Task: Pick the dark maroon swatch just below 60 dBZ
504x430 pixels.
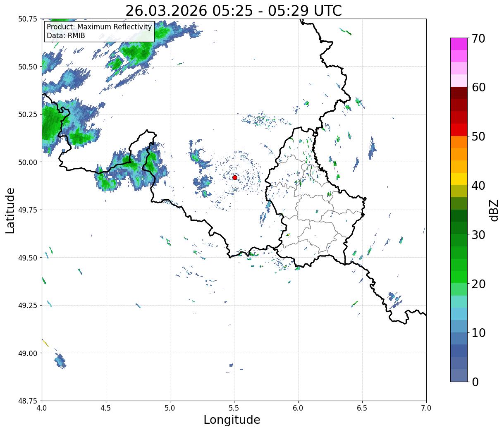Action: click(459, 93)
